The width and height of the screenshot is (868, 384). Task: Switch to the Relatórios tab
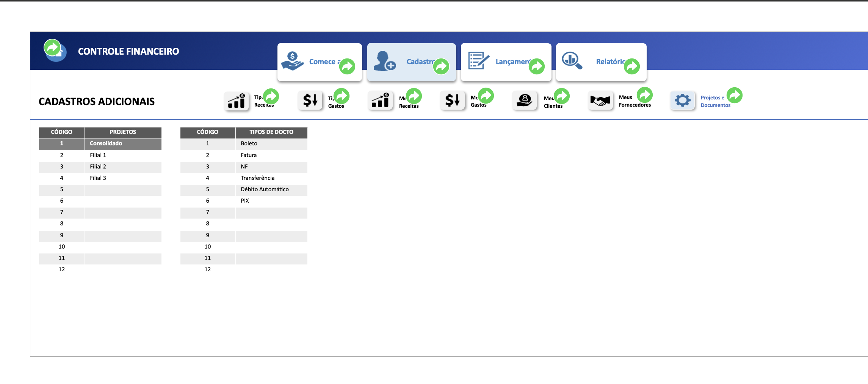[x=601, y=62]
